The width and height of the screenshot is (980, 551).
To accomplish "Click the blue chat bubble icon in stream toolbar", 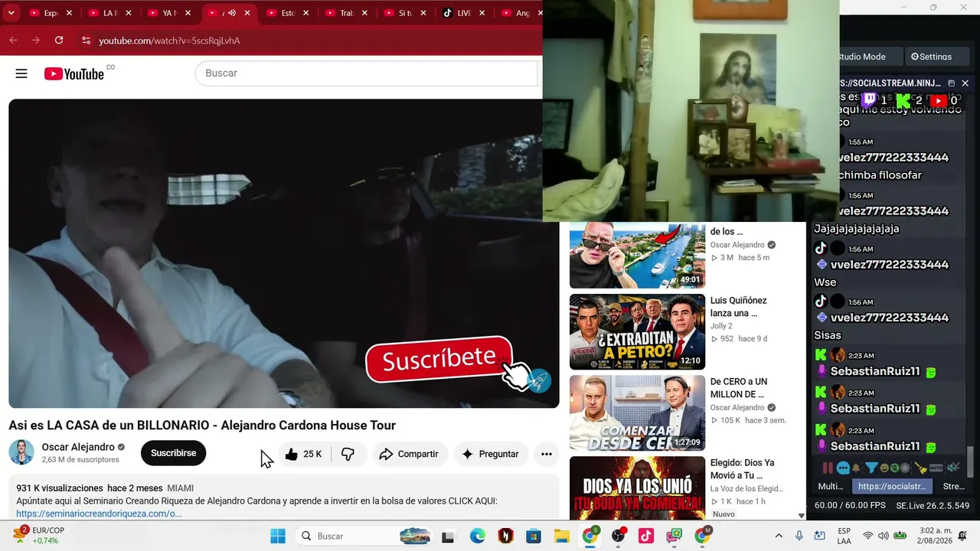I will 843,468.
